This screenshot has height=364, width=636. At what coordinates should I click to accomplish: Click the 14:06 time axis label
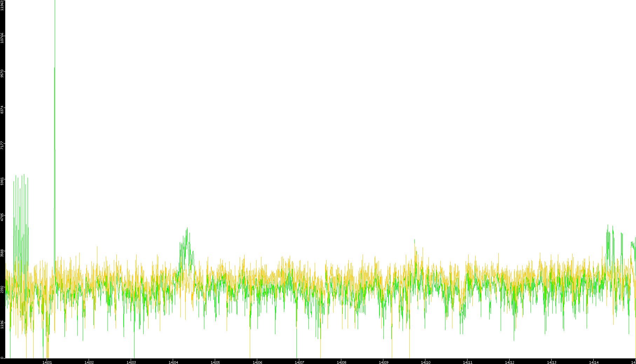257,362
